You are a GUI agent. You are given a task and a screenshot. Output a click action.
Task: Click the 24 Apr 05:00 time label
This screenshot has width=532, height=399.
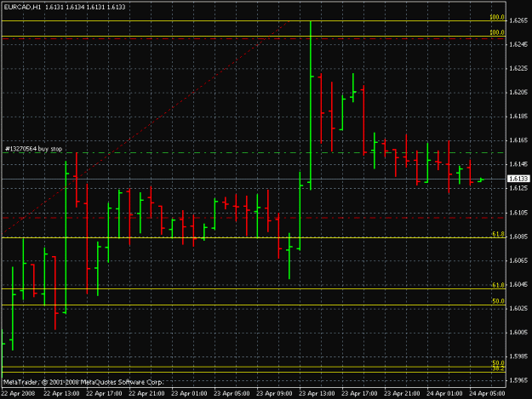pos(487,394)
